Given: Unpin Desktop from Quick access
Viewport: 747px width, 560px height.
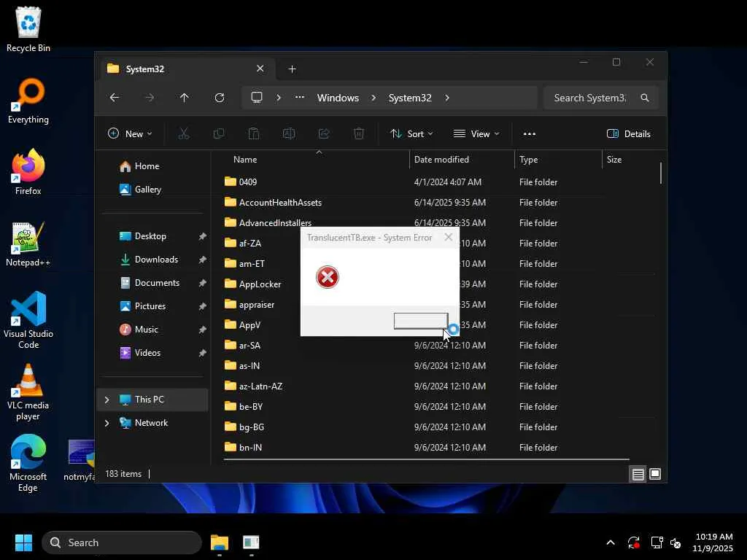Looking at the screenshot, I should pos(203,236).
